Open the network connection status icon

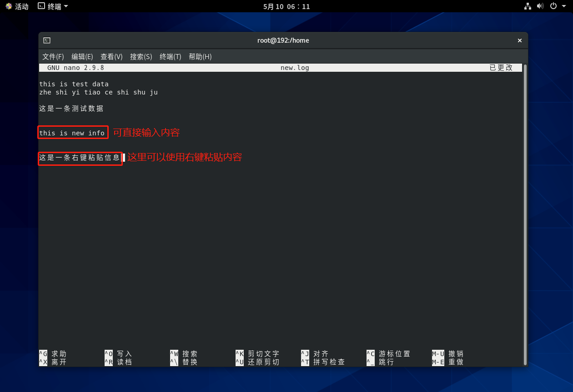pos(528,6)
